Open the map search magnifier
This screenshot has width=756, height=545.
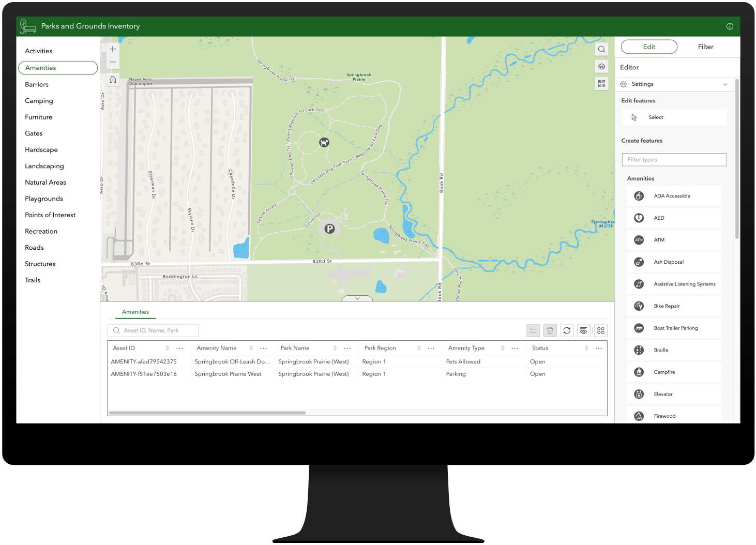coord(601,49)
